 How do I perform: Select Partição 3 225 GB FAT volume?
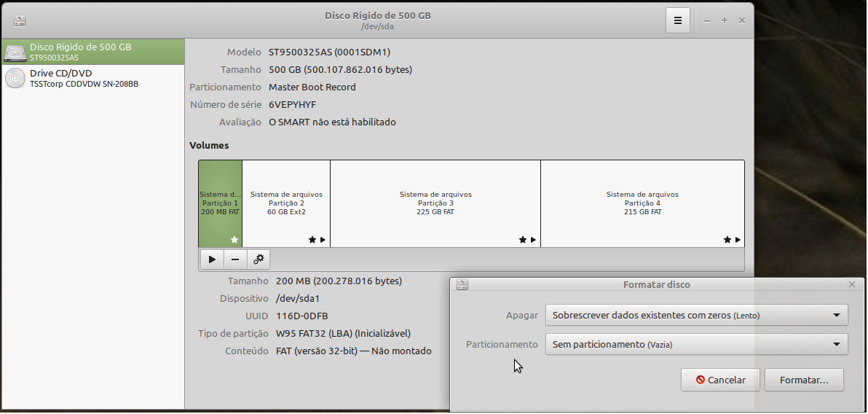[x=435, y=203]
